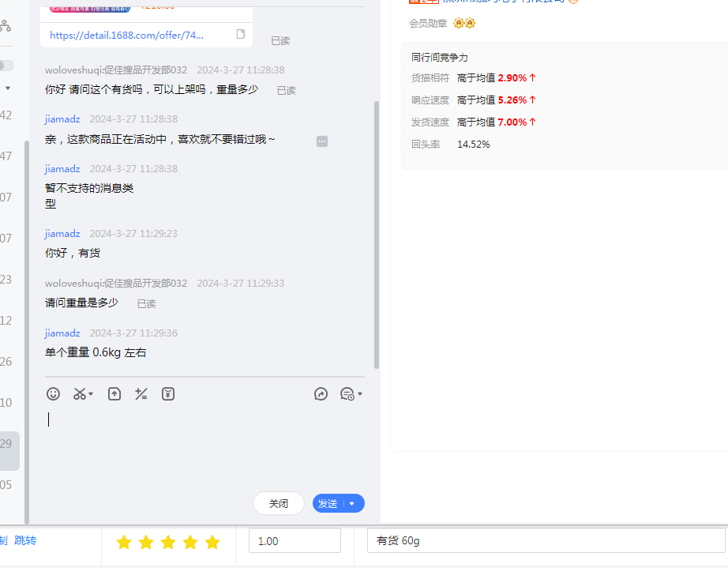Click the copy icon next to product link
The height and width of the screenshot is (568, 728).
click(x=241, y=34)
